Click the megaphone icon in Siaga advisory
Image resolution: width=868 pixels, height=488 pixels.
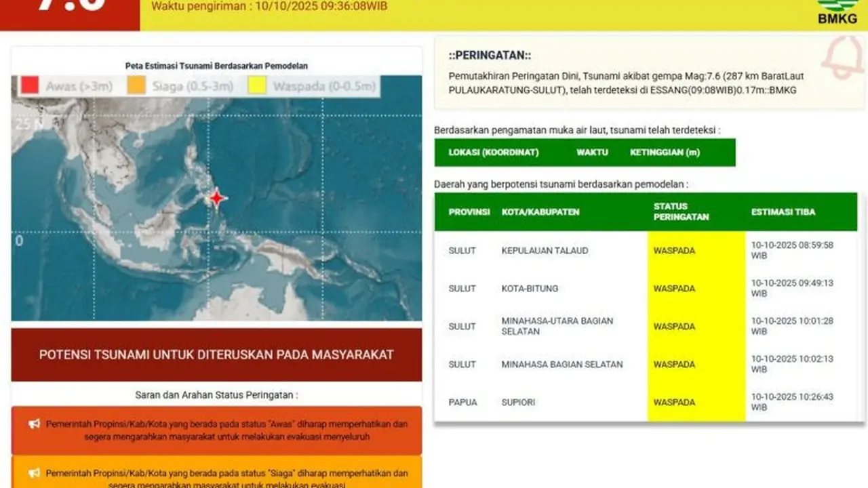pos(34,473)
